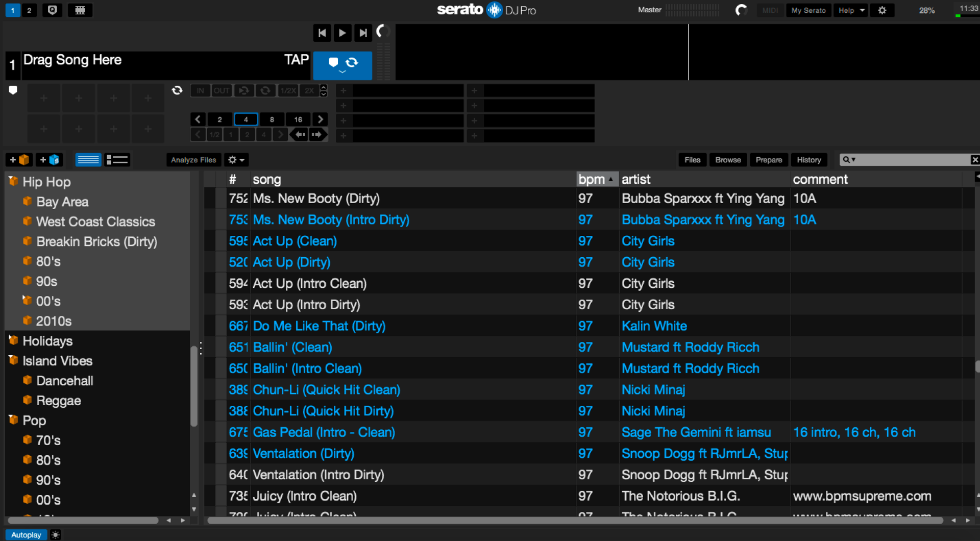The height and width of the screenshot is (541, 980).
Task: Click the video panel filmstrip icon
Action: click(80, 10)
